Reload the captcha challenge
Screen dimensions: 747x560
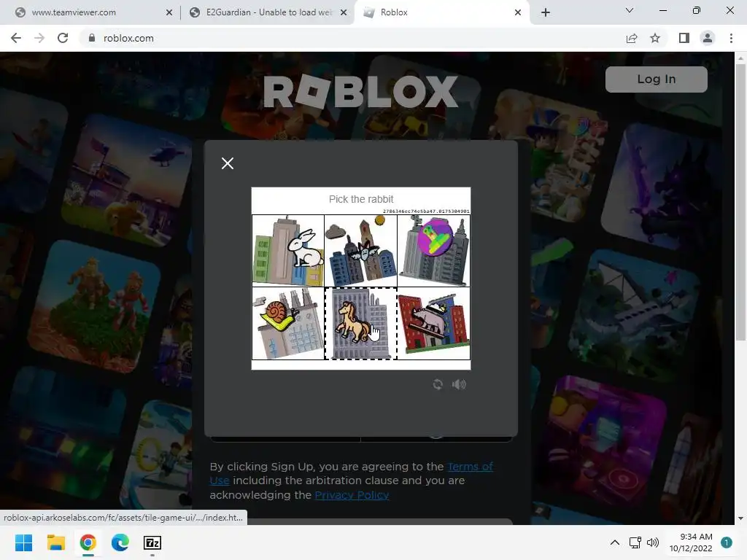[438, 384]
